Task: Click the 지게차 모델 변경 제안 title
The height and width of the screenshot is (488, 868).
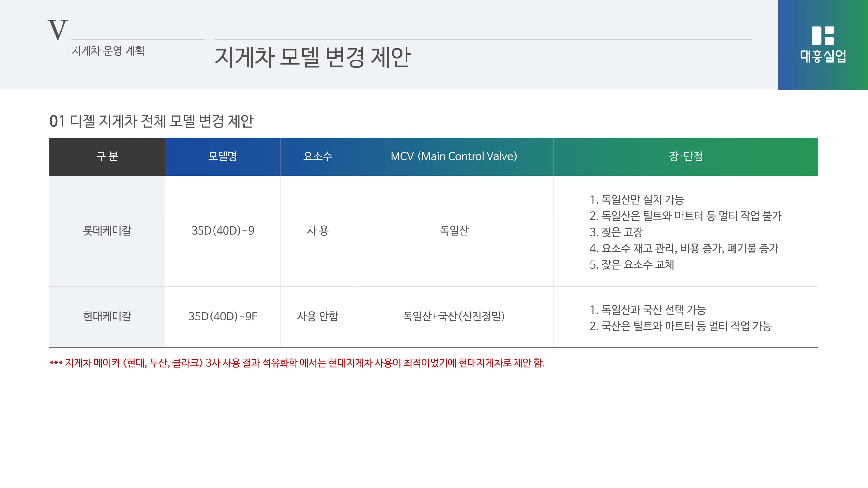Action: [312, 57]
